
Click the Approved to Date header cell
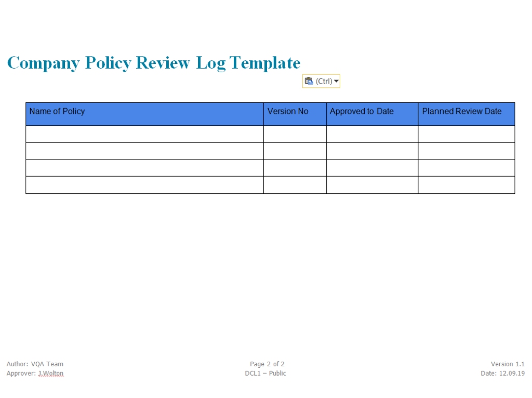coord(372,114)
